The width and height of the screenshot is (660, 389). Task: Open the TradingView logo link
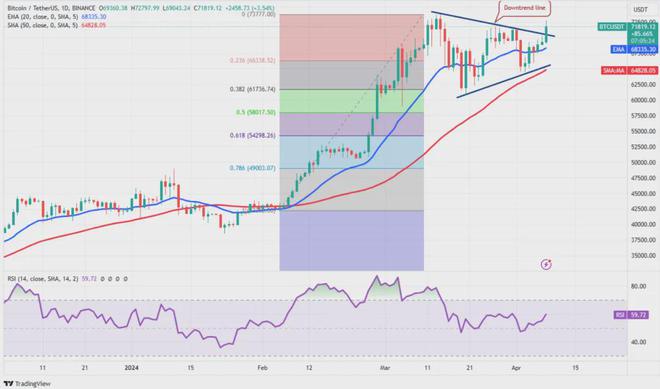[x=27, y=384]
